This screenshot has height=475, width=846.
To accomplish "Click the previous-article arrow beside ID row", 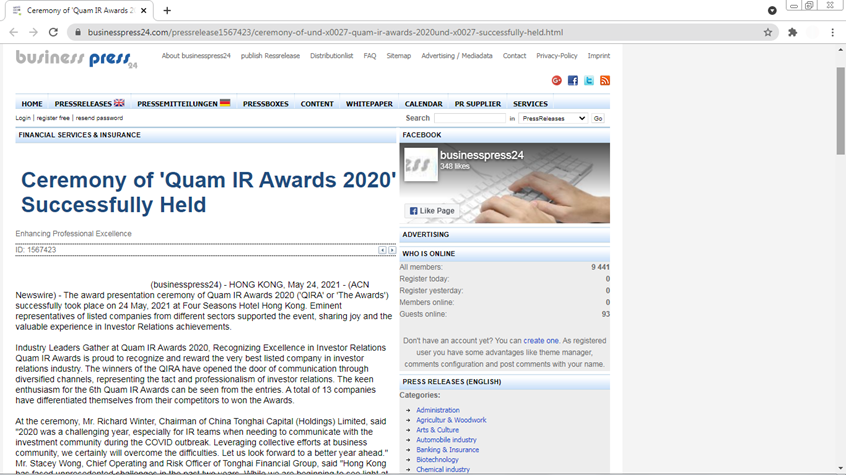I will pyautogui.click(x=383, y=250).
